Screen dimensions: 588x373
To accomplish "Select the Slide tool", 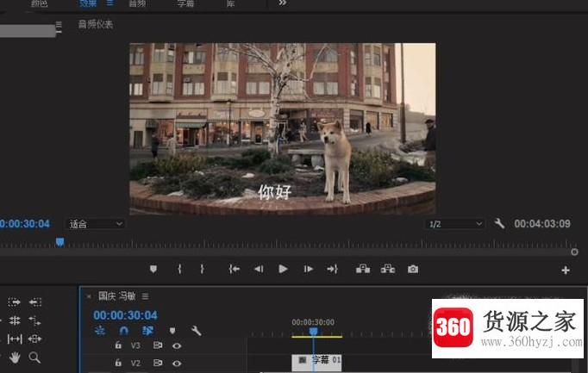I will (34, 339).
